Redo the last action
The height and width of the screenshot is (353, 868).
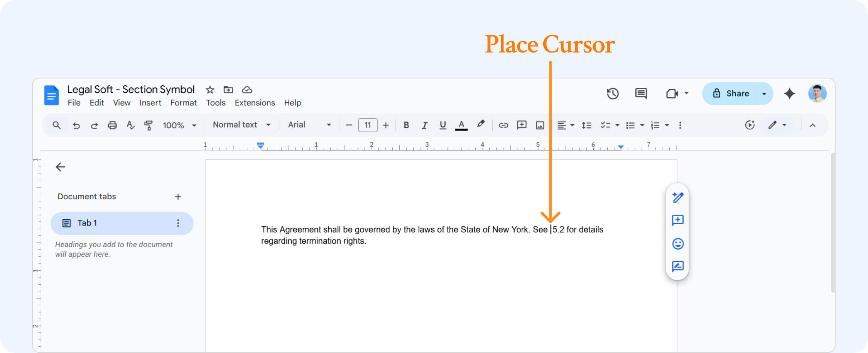point(94,125)
